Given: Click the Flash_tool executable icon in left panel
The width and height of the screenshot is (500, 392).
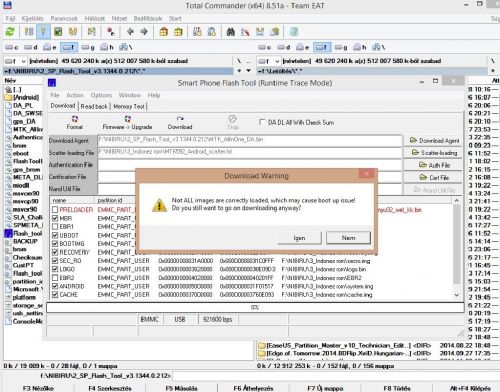Looking at the screenshot, I should point(8,233).
